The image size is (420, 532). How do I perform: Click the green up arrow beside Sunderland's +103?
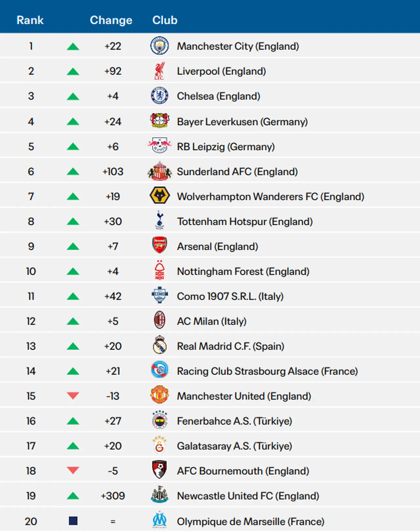click(73, 171)
